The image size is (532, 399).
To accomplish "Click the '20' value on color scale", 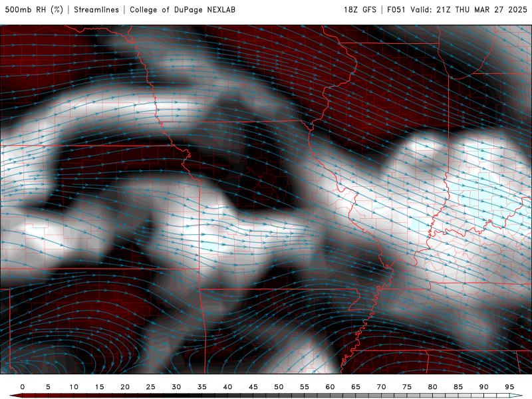I will [x=125, y=387].
